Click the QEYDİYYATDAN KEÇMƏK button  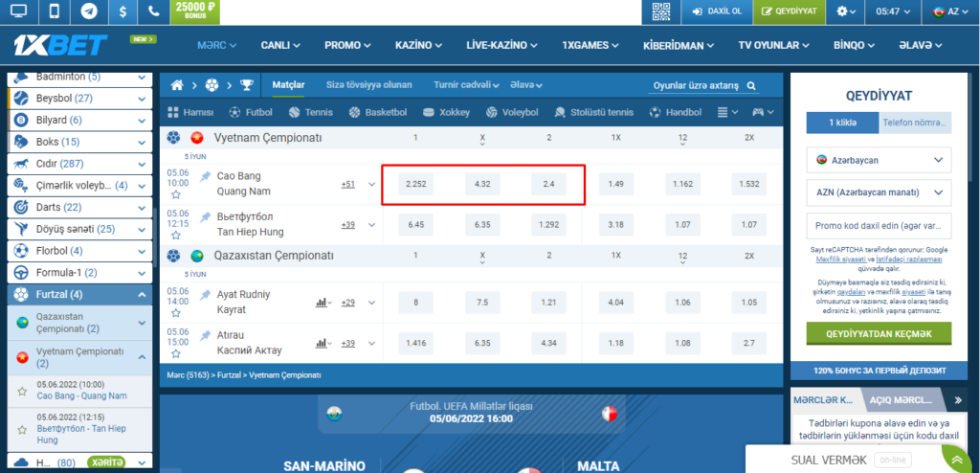pos(880,333)
